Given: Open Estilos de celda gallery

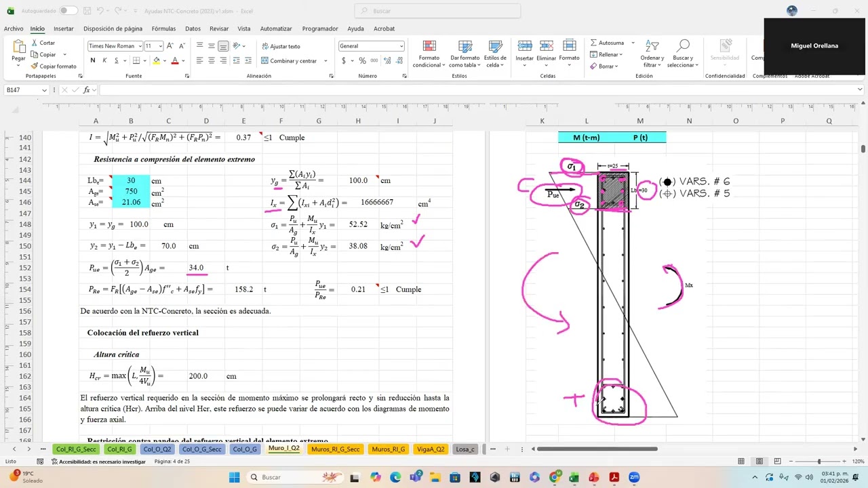Looking at the screenshot, I should (495, 54).
